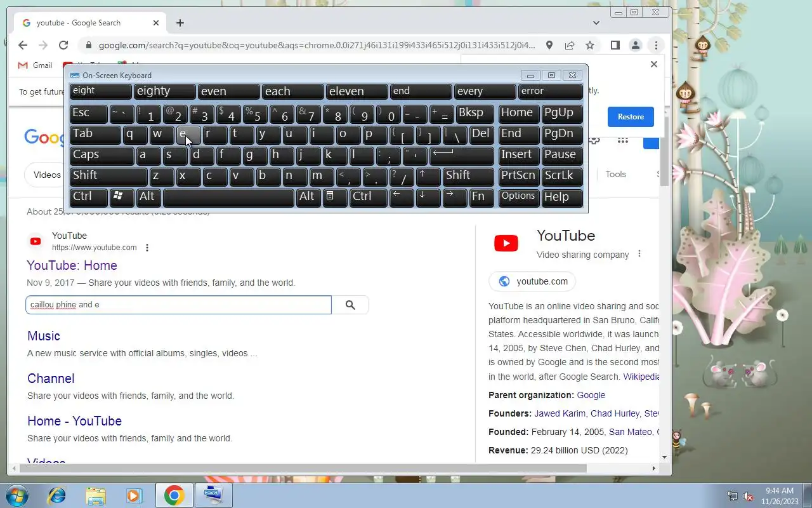Click the Restore button

(x=631, y=117)
